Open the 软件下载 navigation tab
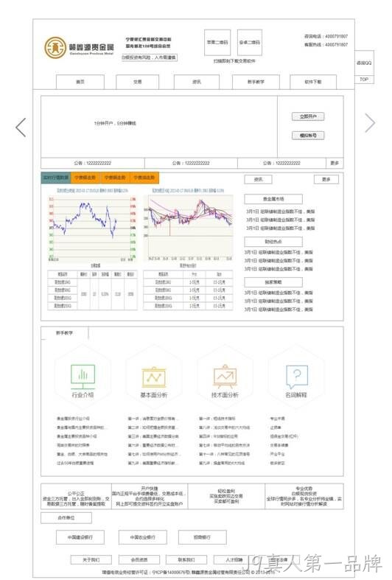The width and height of the screenshot is (392, 580). (313, 82)
